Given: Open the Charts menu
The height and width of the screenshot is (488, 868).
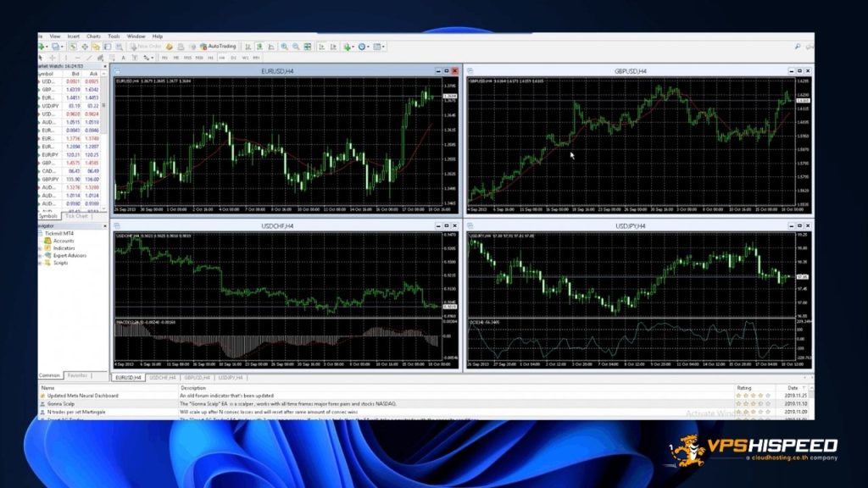Looking at the screenshot, I should [93, 36].
